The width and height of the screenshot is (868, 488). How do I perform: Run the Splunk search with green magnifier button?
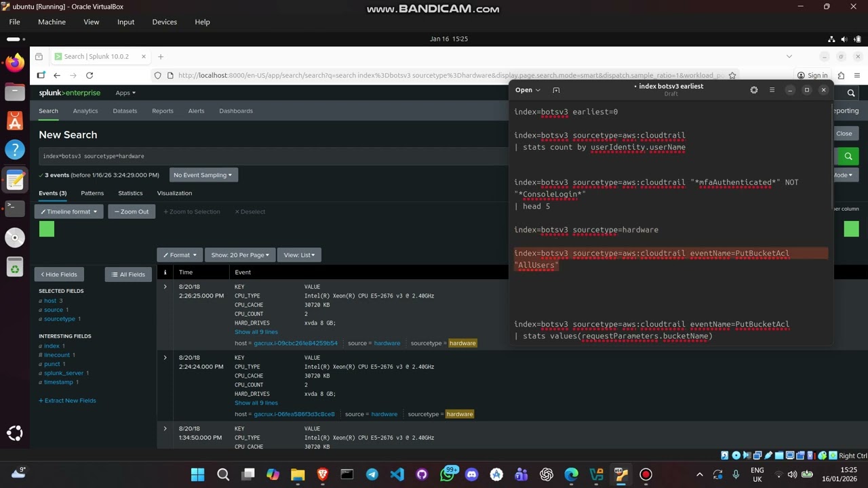click(x=848, y=156)
